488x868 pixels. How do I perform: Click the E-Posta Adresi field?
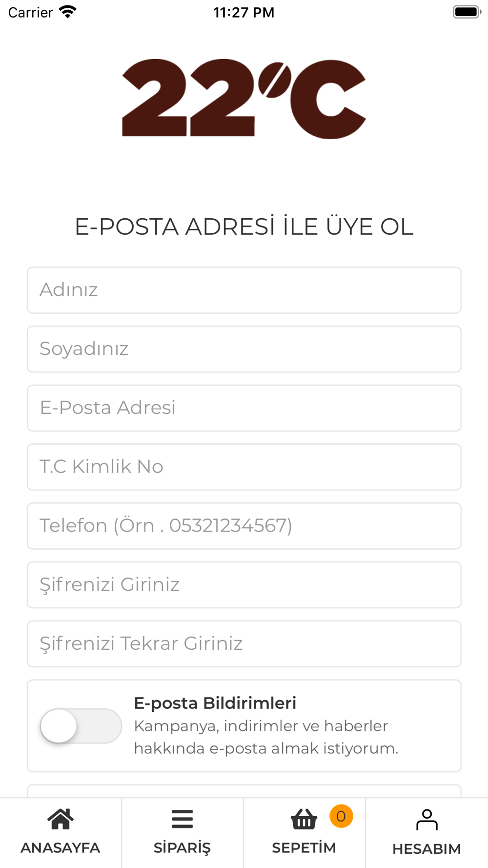(x=244, y=408)
